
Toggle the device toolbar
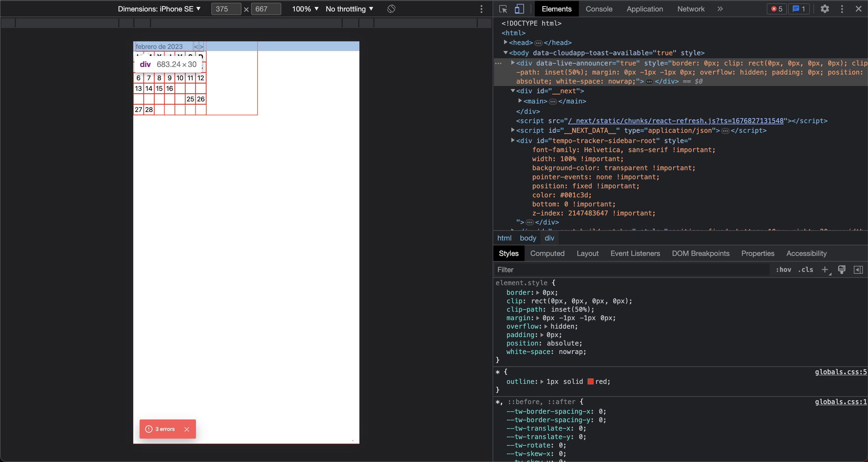click(x=519, y=9)
